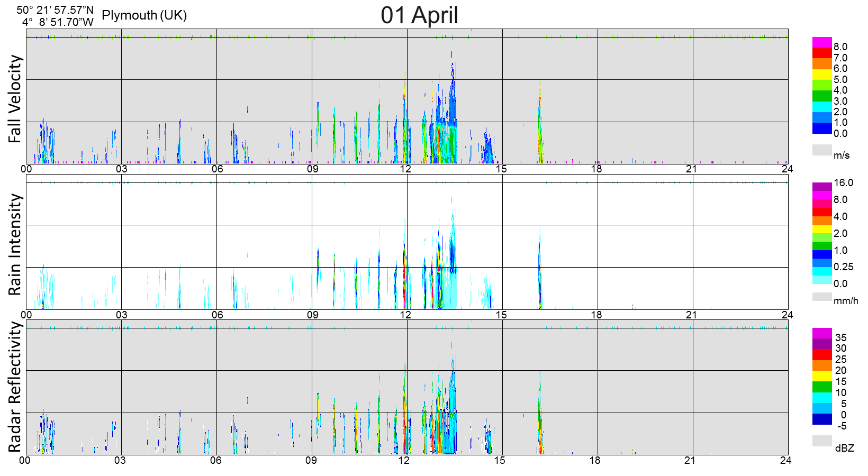Click the cyan 5 swatch in Radar Reflectivity legend
Viewport: 868px width, 476px height.
(x=822, y=398)
